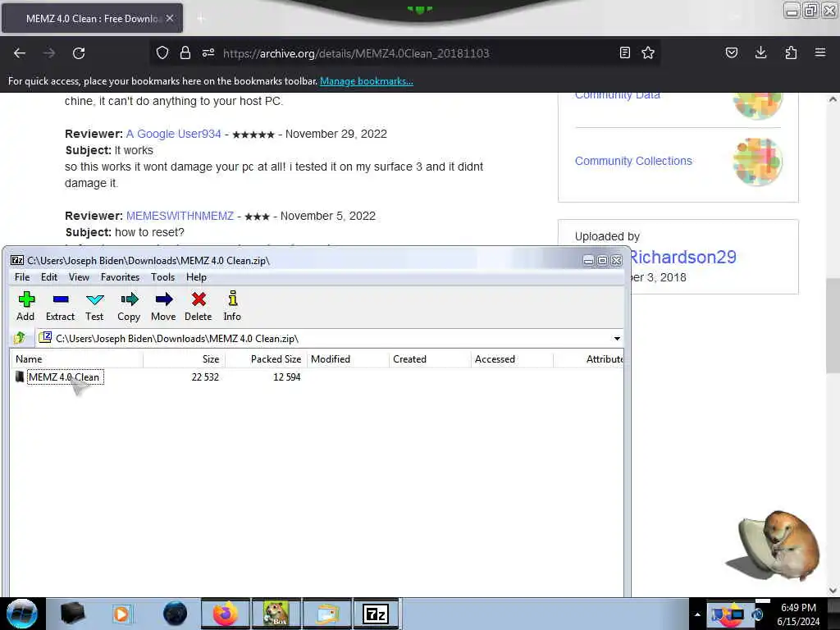Open the Favorites menu in 7-Zip
Image resolution: width=840 pixels, height=630 pixels.
120,277
